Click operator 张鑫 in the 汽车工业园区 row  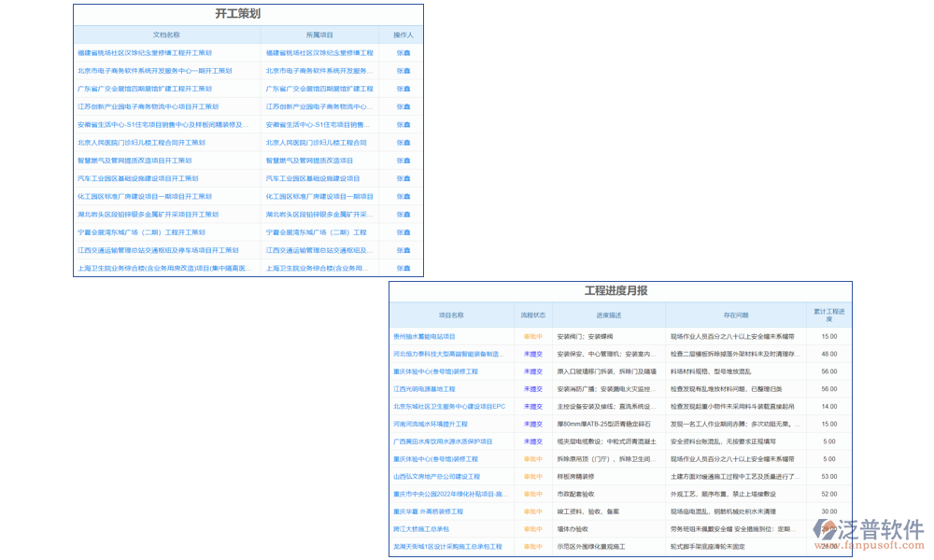coord(403,178)
